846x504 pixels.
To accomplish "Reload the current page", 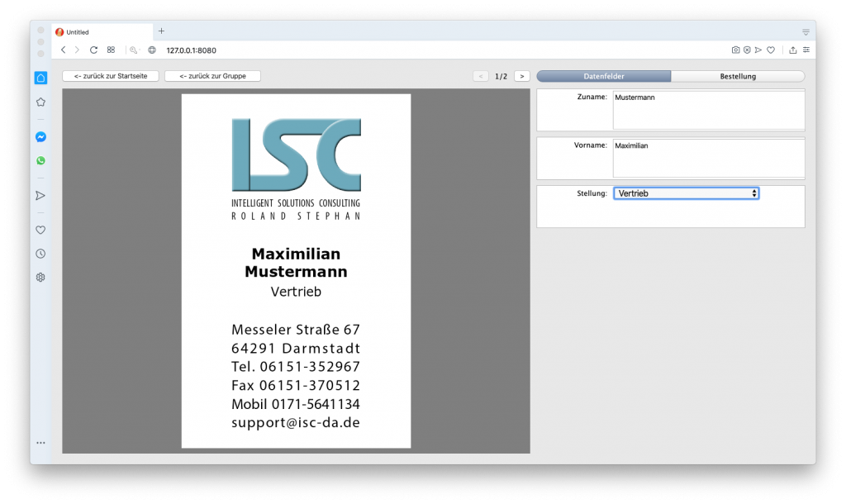I will click(93, 50).
